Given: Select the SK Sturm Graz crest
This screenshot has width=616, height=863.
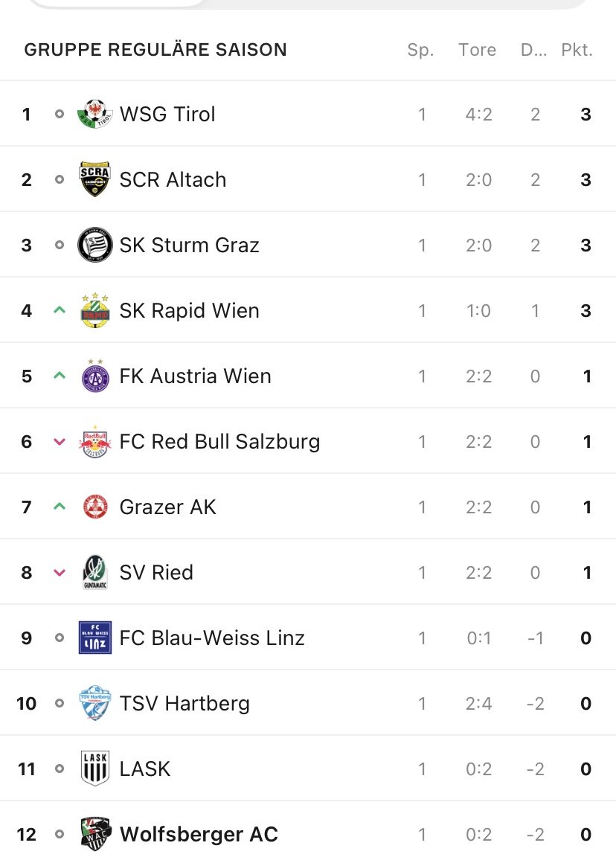Looking at the screenshot, I should pos(95,245).
